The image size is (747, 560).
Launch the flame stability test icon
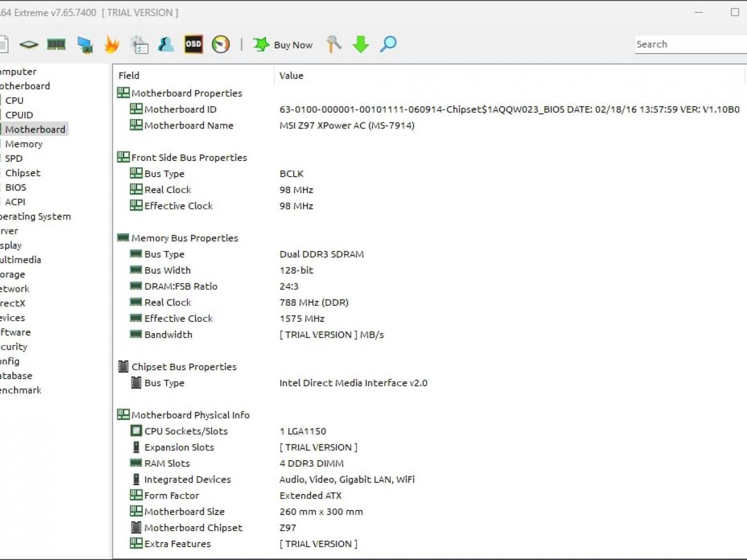(x=111, y=44)
